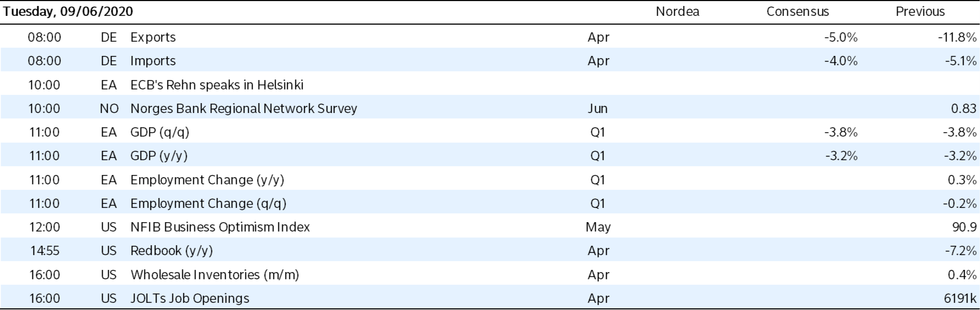980x310 pixels.
Task: Select the Redbook (y/y) event
Action: tap(171, 251)
